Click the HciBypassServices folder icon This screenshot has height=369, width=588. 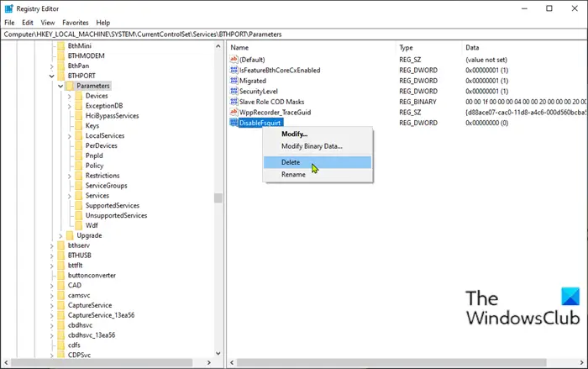[x=79, y=116]
